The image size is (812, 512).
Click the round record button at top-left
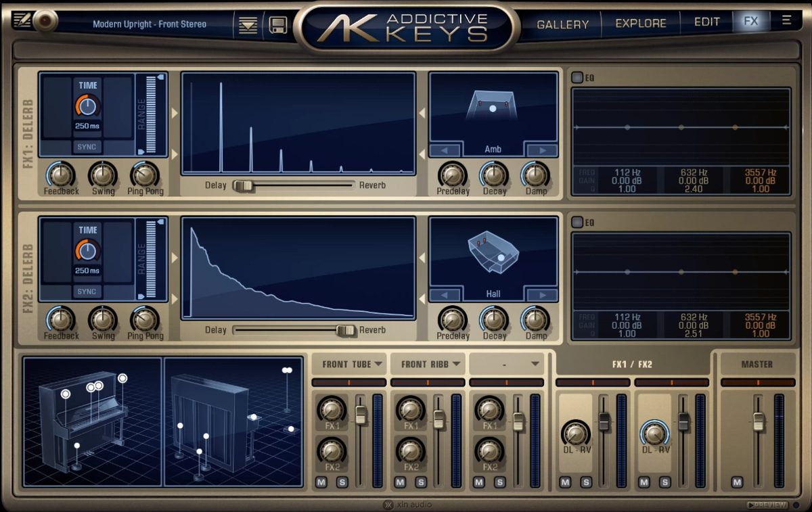(x=45, y=21)
